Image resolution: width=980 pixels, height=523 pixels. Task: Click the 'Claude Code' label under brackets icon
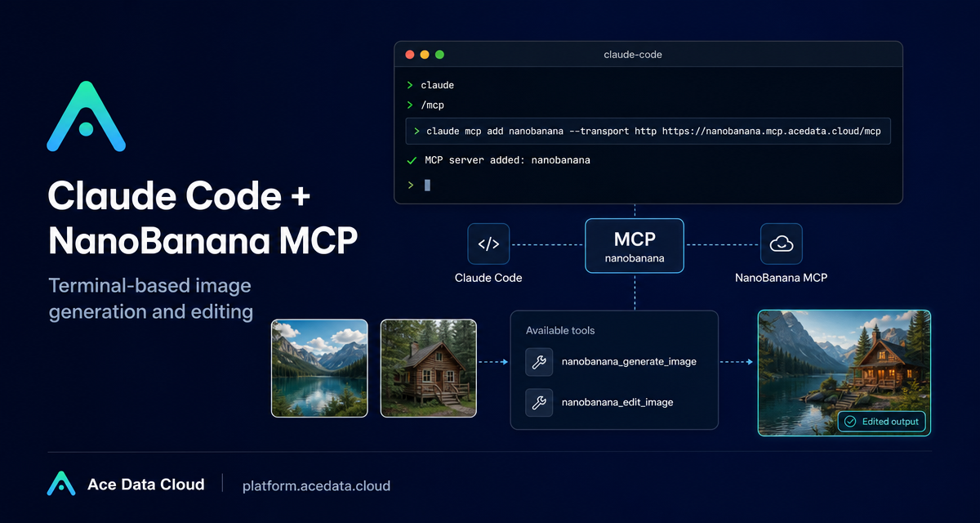488,278
